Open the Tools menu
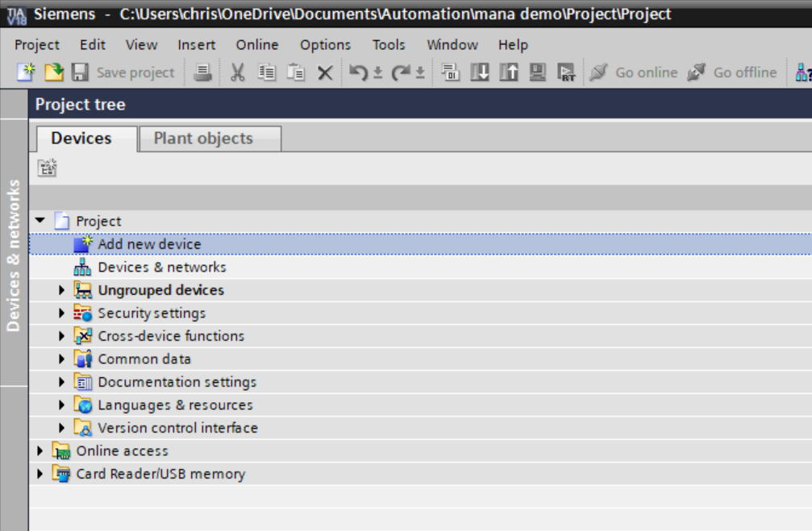The width and height of the screenshot is (812, 531). coord(389,45)
